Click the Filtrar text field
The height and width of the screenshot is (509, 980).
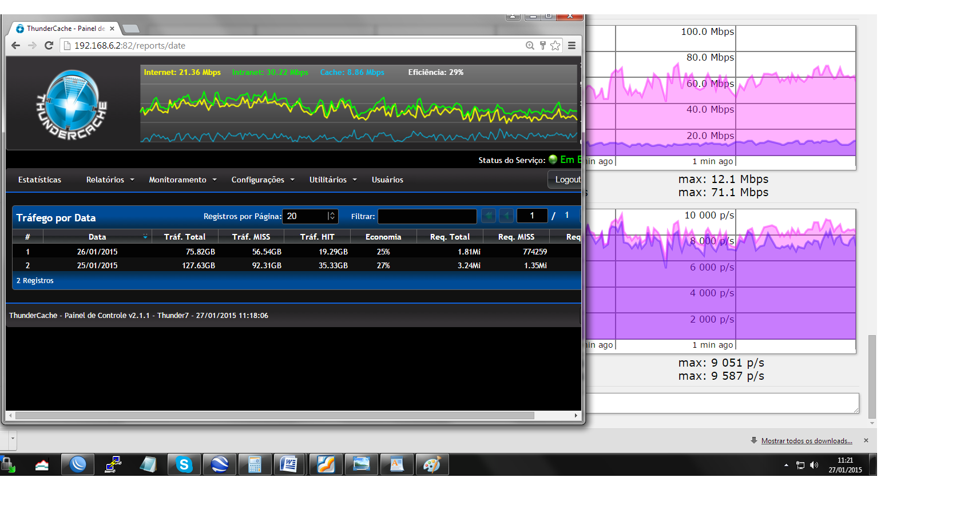click(x=427, y=216)
